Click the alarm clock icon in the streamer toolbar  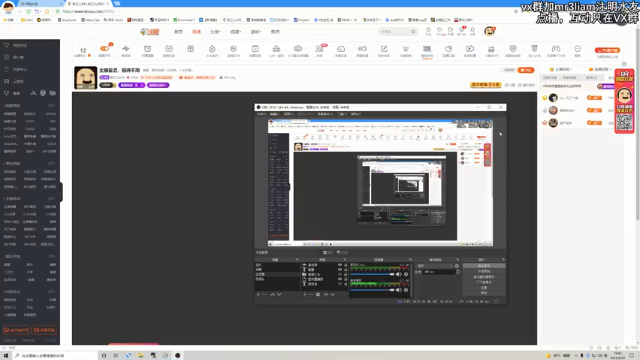tap(147, 49)
